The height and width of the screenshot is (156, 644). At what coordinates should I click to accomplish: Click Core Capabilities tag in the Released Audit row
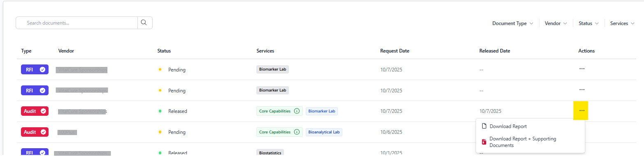pyautogui.click(x=279, y=111)
